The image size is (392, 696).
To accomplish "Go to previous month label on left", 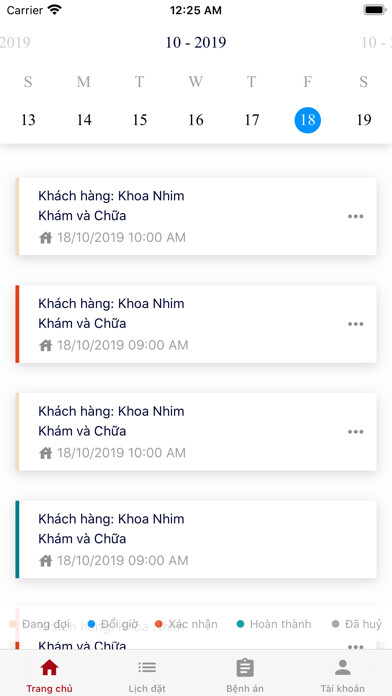I will (x=15, y=43).
